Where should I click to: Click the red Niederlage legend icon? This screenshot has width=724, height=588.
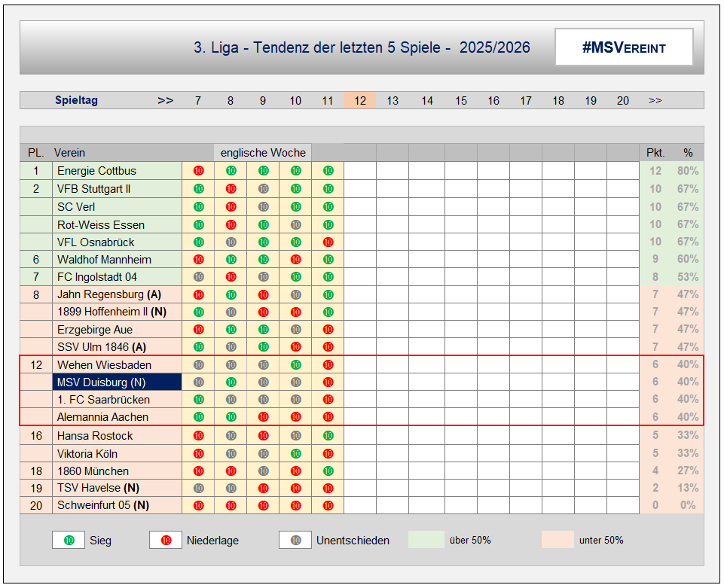pos(166,540)
